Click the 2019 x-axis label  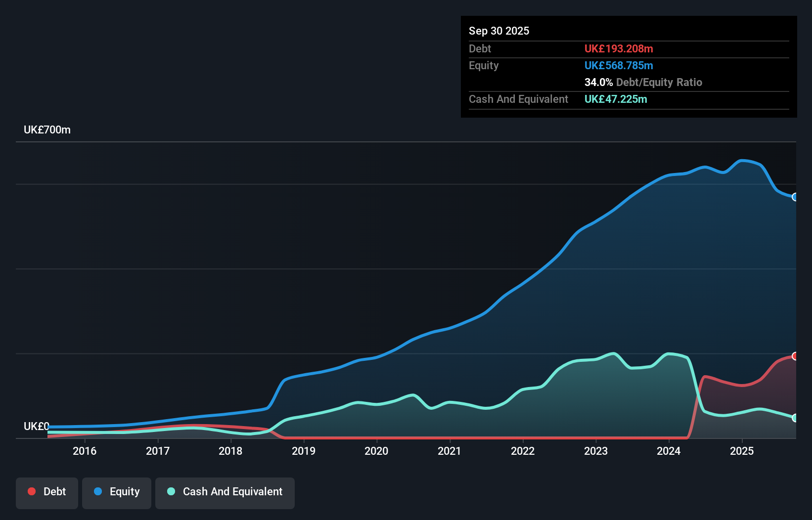coord(304,451)
